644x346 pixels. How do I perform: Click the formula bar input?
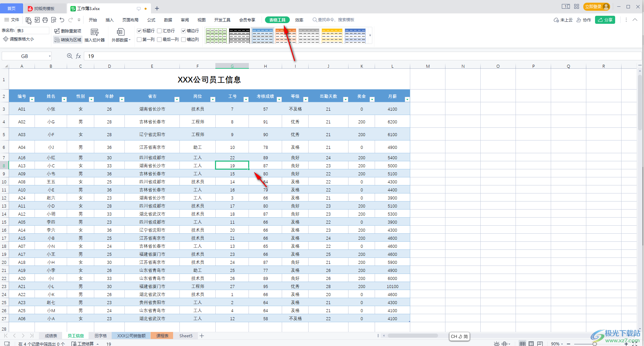click(x=362, y=56)
